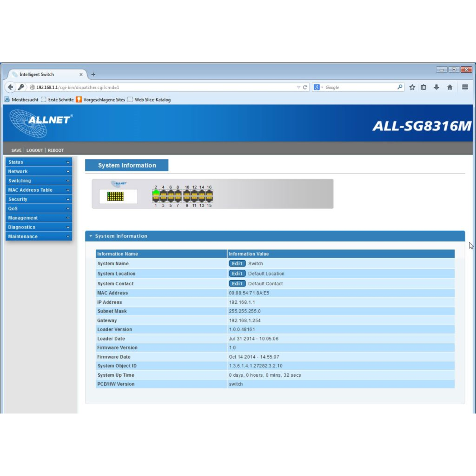476x476 pixels.
Task: Click port 15 on the switch panel
Action: [x=209, y=200]
